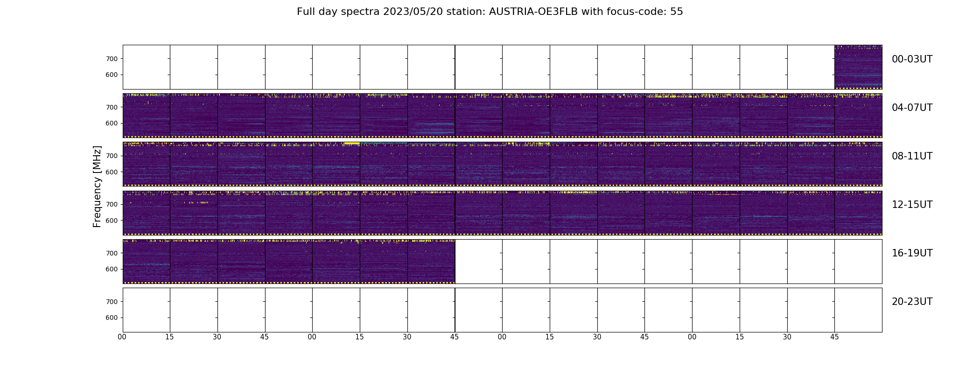The height and width of the screenshot is (373, 980).
Task: Select the 700 tick label of the 04-07UT row
Action: pyautogui.click(x=112, y=107)
